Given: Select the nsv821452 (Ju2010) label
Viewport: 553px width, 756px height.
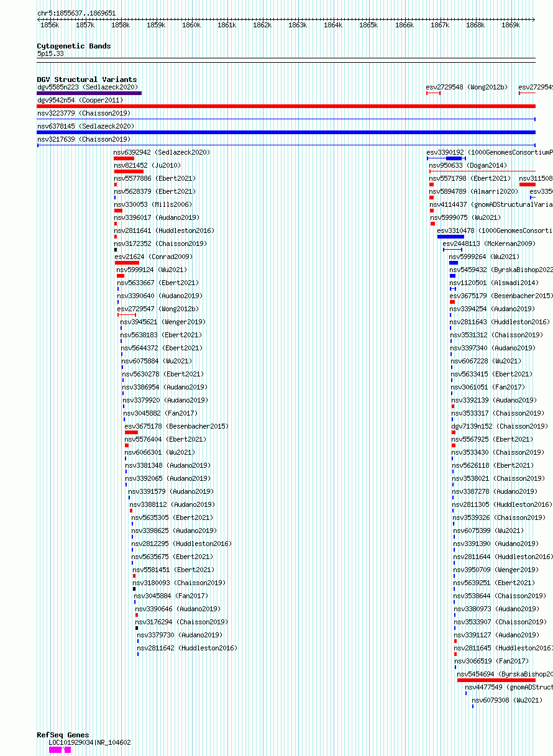Looking at the screenshot, I should [147, 165].
